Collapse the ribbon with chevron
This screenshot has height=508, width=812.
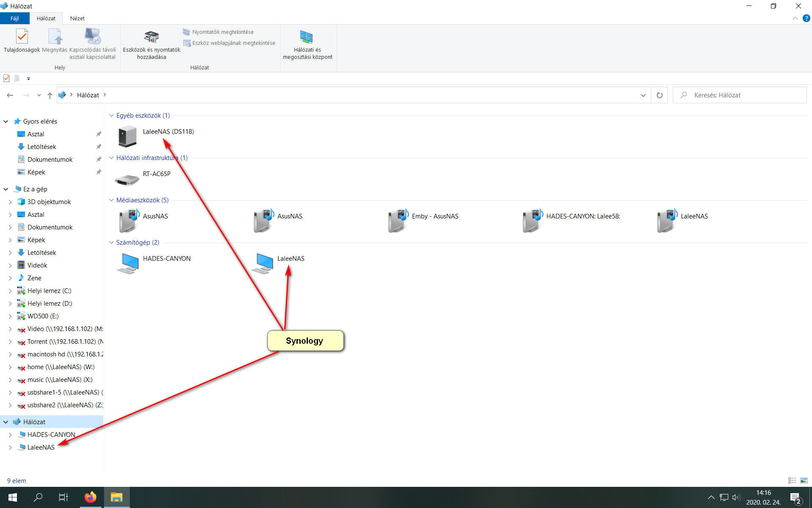click(x=795, y=18)
